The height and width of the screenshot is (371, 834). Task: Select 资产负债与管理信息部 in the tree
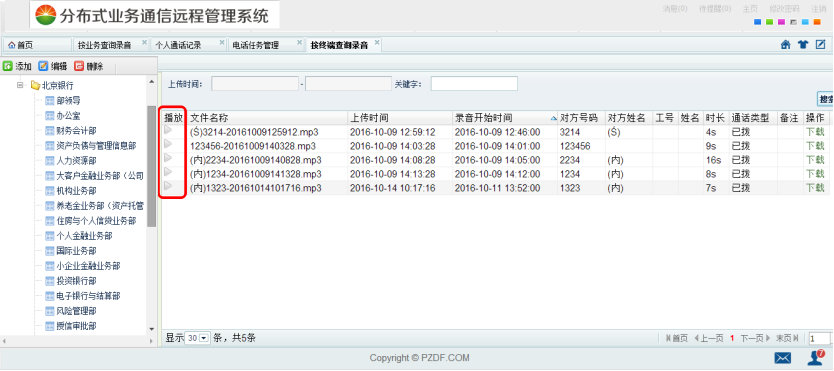96,146
